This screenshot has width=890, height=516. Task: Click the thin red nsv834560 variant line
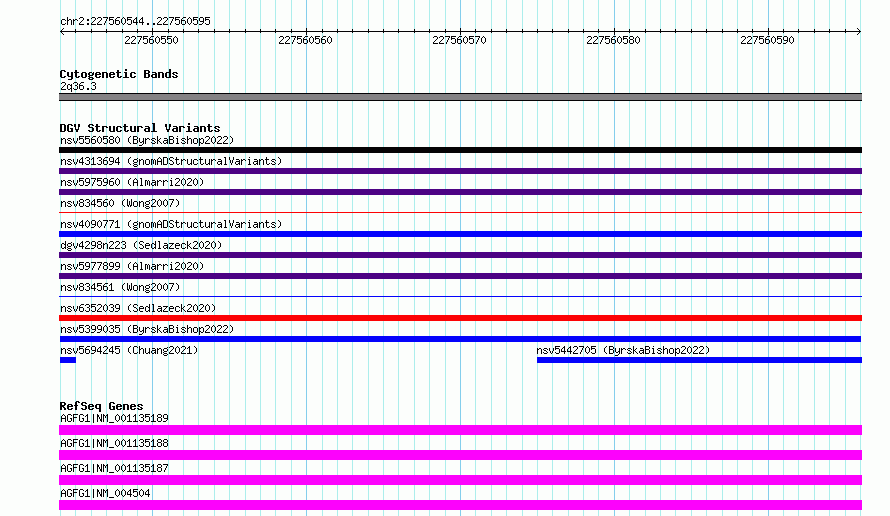point(460,212)
